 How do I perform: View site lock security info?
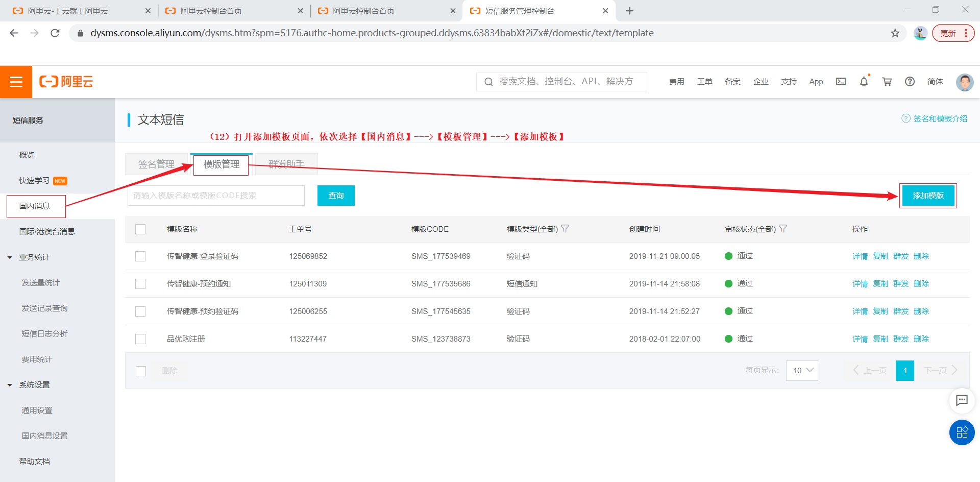tap(80, 33)
